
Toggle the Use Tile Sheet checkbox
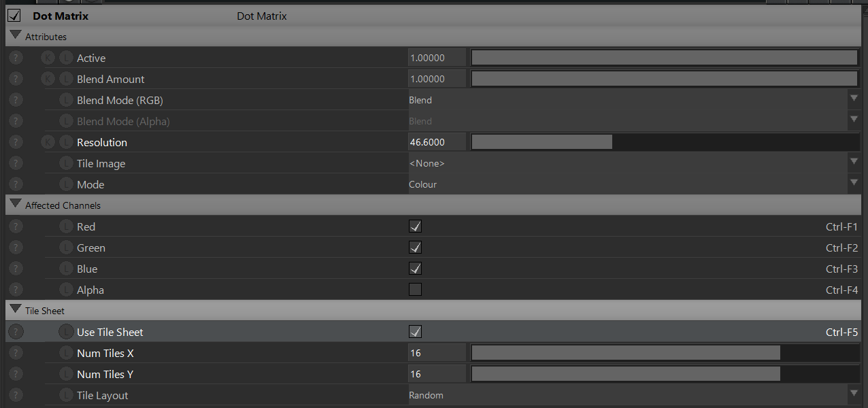click(x=415, y=332)
